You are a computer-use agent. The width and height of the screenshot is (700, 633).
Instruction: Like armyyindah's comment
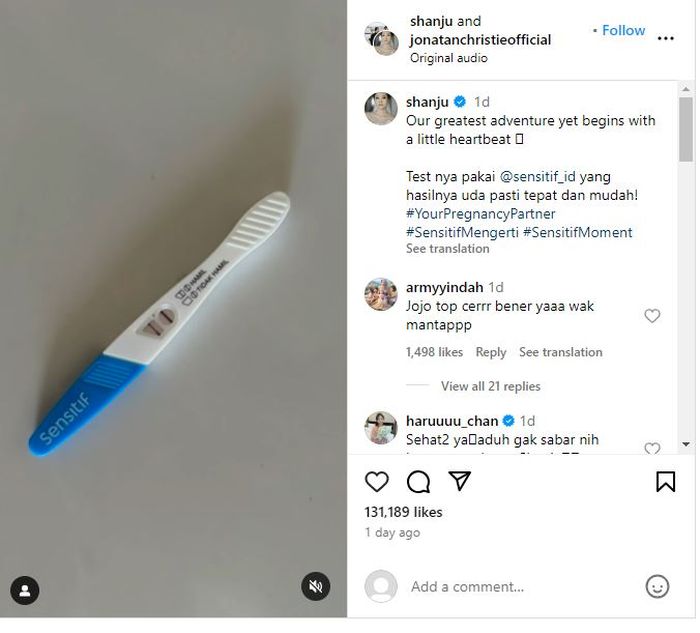652,316
